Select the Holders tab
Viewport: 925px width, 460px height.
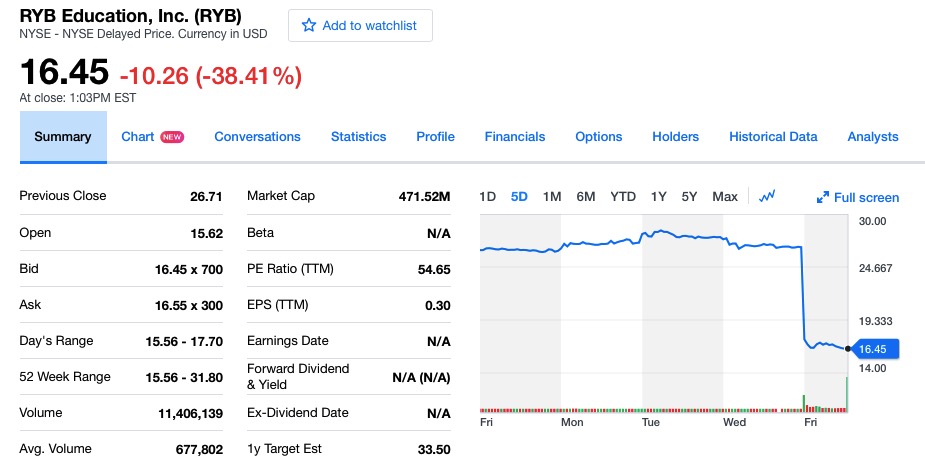pos(675,137)
